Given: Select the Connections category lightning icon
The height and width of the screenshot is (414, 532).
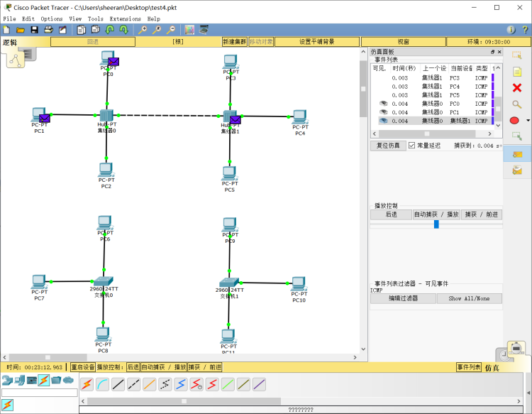Looking at the screenshot, I should point(44,380).
